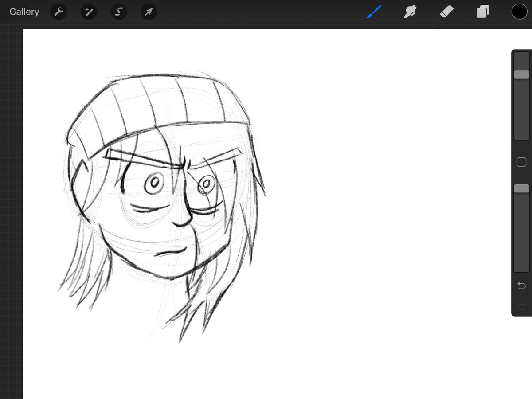Screen dimensions: 532x399
Task: Open the Actions wrench menu
Action: [x=59, y=12]
